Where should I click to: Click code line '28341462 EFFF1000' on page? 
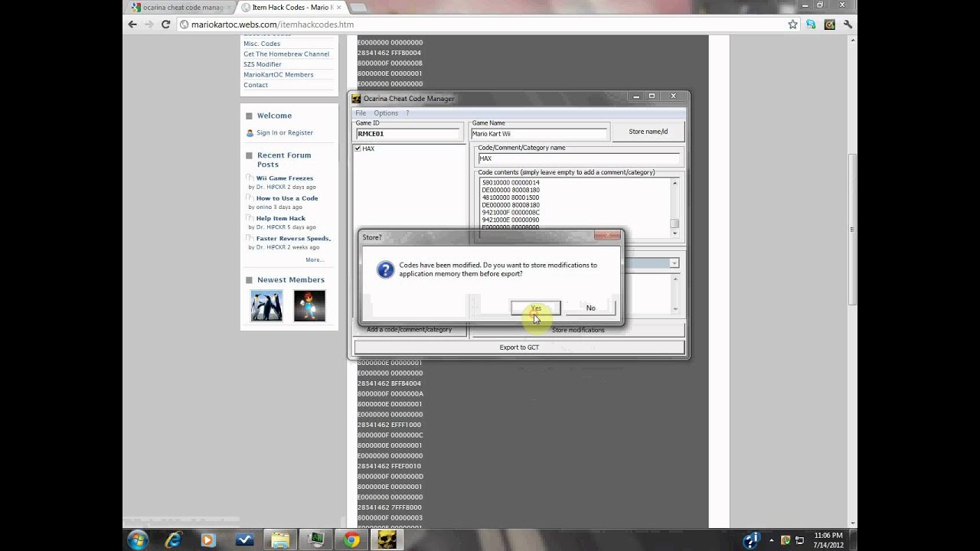pyautogui.click(x=390, y=425)
